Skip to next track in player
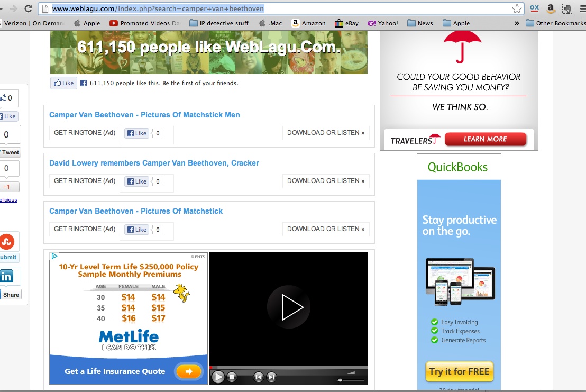586x392 pixels. point(271,377)
